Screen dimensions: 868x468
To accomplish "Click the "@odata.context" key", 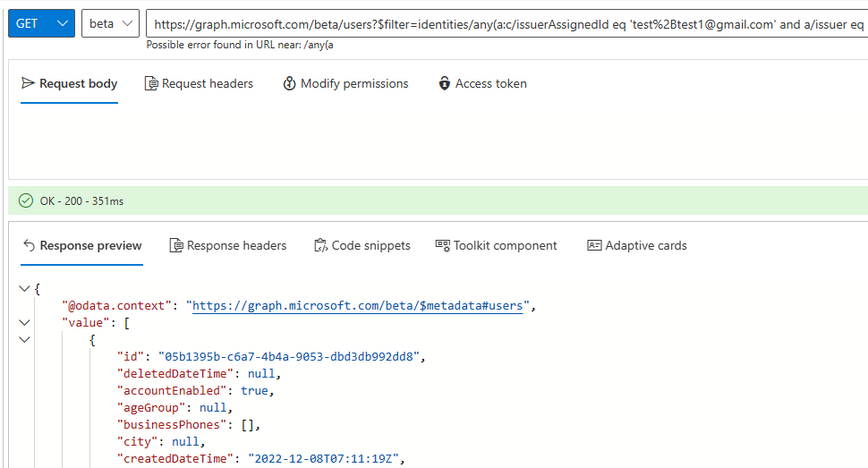I will tap(116, 306).
